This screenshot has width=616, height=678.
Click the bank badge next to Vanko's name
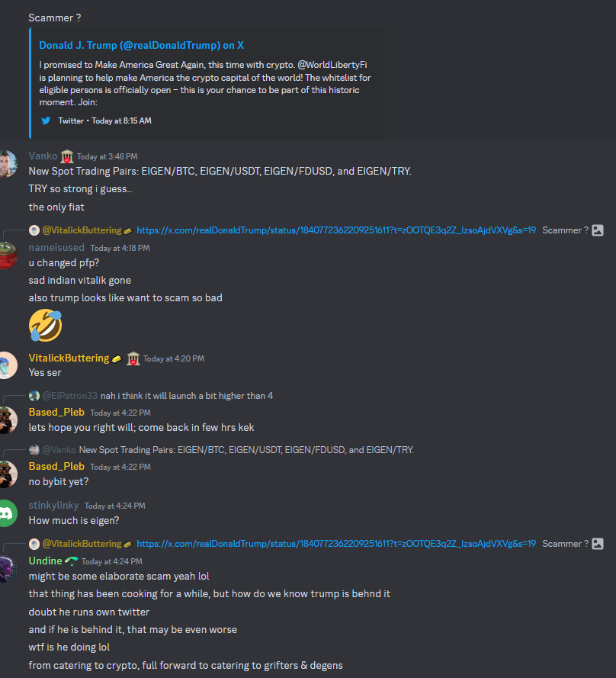coord(67,156)
